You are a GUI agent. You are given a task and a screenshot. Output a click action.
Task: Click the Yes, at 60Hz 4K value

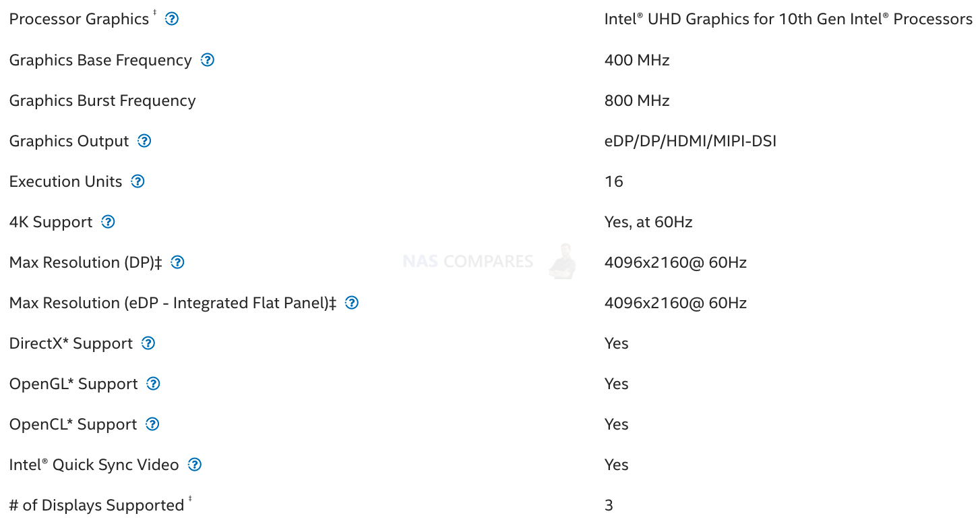tap(648, 222)
